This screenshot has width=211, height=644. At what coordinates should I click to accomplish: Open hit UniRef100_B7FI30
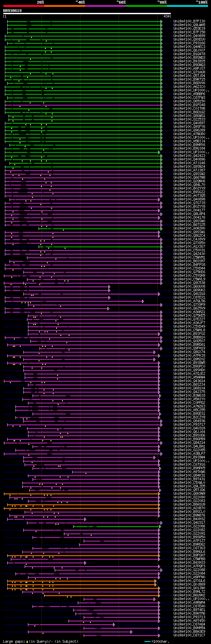click(x=189, y=21)
